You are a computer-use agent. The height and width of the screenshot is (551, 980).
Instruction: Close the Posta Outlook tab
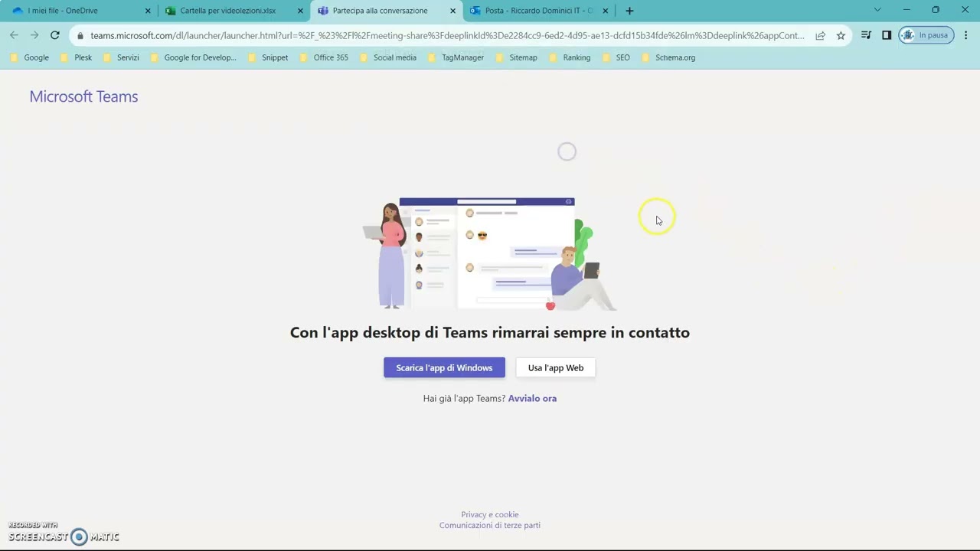[606, 11]
